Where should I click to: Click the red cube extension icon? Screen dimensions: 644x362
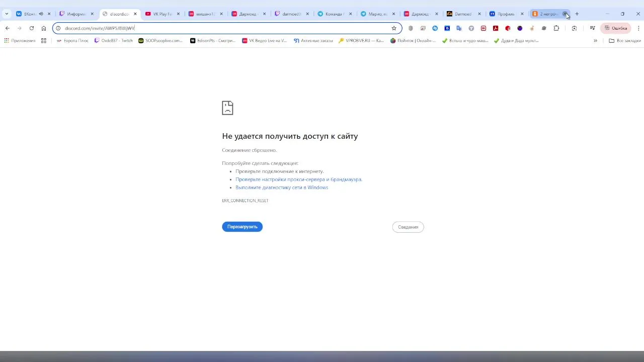tap(508, 28)
